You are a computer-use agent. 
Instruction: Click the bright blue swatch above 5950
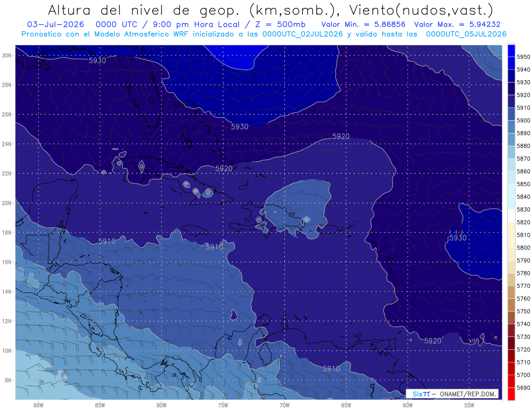pos(511,51)
